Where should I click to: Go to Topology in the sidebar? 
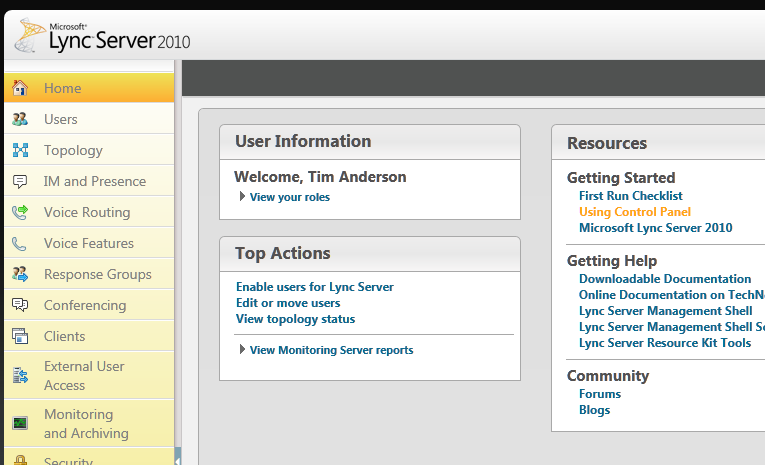click(x=89, y=150)
